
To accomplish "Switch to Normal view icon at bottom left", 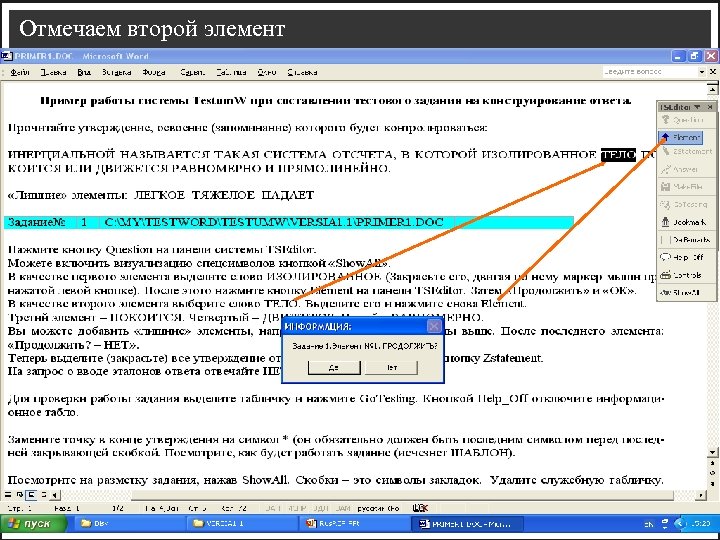I will pyautogui.click(x=8, y=495).
